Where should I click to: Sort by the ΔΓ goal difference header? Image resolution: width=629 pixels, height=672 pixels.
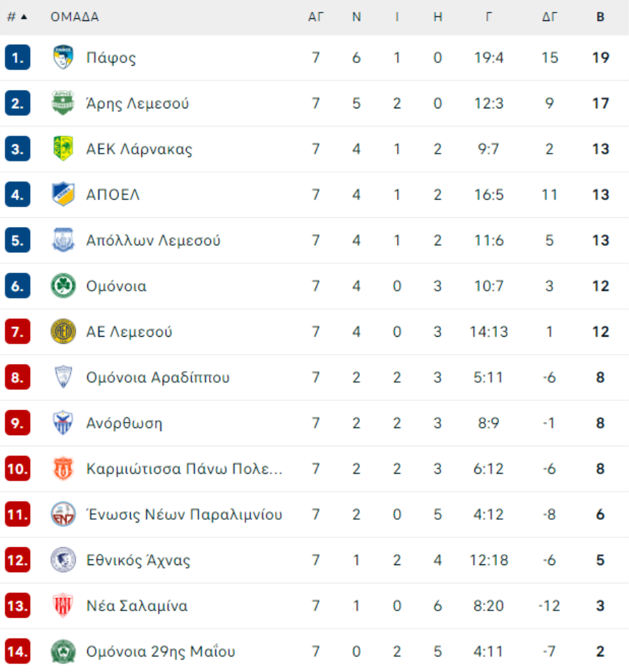click(x=549, y=17)
